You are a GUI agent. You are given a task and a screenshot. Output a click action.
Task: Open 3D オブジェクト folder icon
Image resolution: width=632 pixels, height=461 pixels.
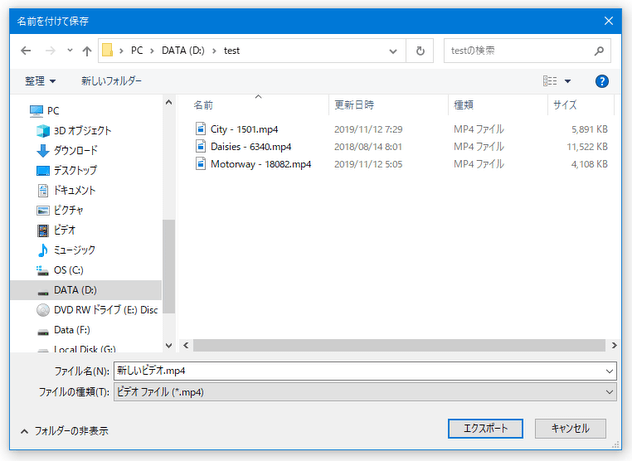[x=43, y=131]
